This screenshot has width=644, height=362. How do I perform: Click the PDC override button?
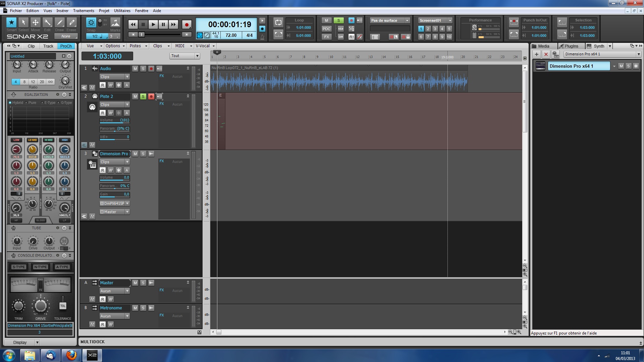tap(326, 28)
